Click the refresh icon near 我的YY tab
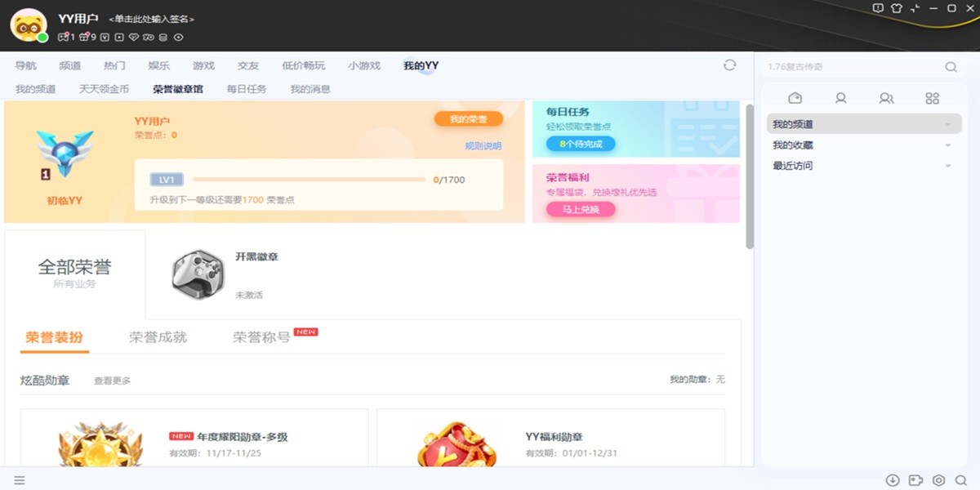The height and width of the screenshot is (490, 980). tap(728, 65)
